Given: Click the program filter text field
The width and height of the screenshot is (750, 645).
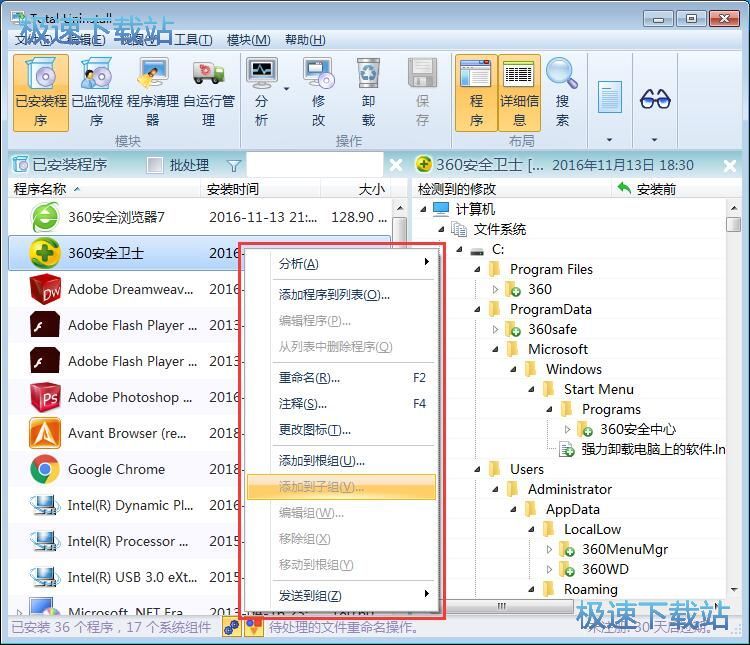Looking at the screenshot, I should [315, 165].
